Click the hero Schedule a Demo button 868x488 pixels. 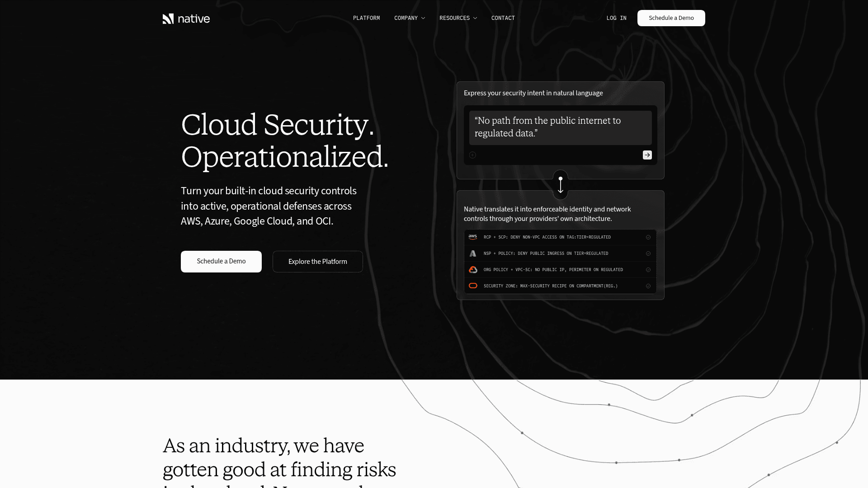click(x=221, y=262)
